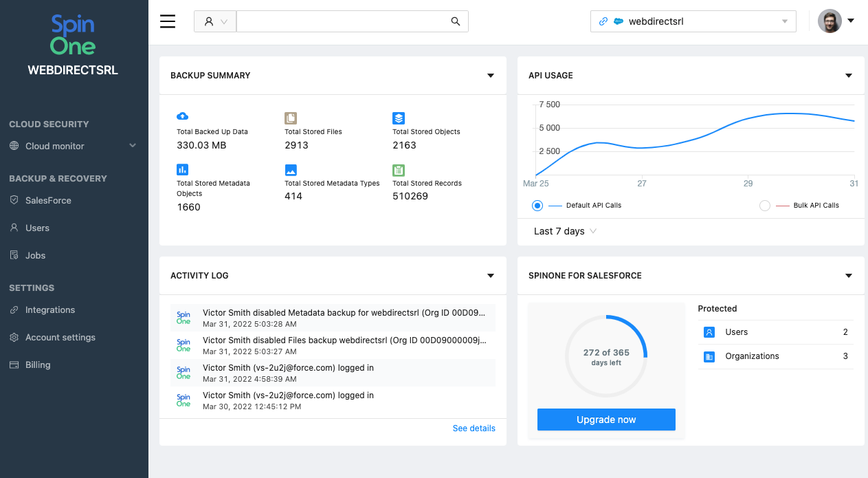The width and height of the screenshot is (868, 478).
Task: Click the Protected Organizations building icon
Action: click(x=709, y=356)
